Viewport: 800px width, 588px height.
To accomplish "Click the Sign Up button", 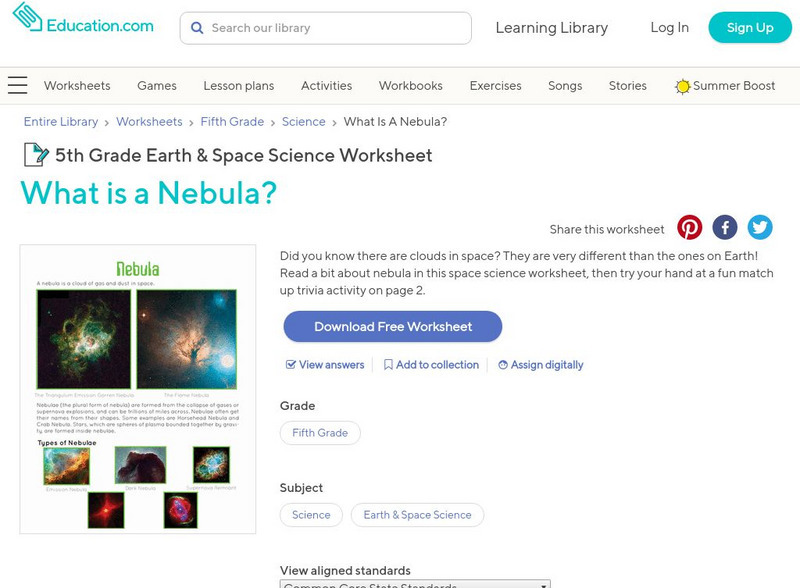I will (x=750, y=28).
